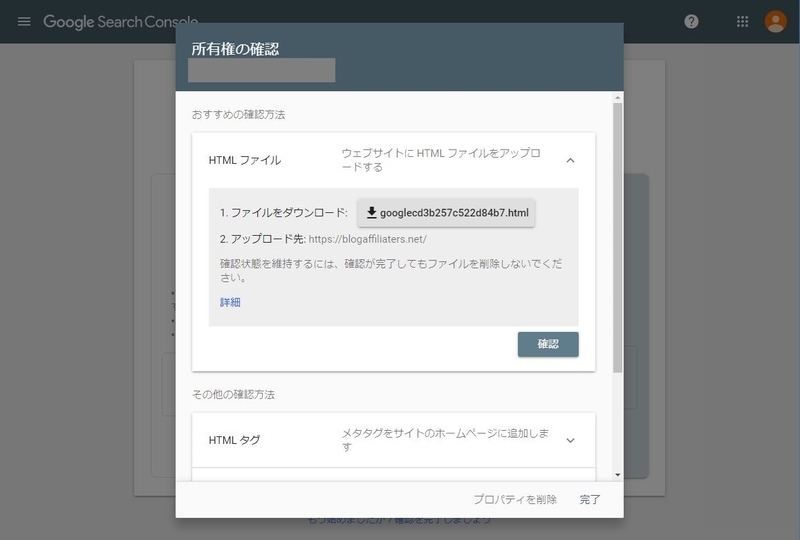Click 完了 to finish dialog

(x=590, y=499)
